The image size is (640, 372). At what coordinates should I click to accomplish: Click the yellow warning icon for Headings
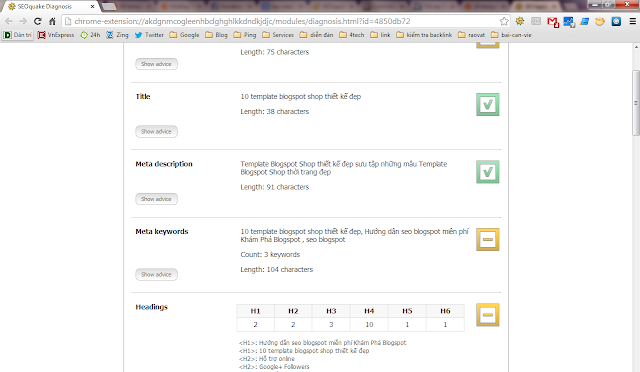click(x=488, y=315)
